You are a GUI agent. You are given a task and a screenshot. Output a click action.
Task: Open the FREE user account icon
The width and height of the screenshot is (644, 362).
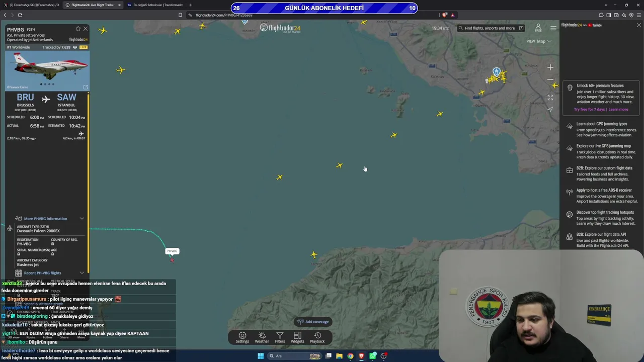(x=538, y=28)
